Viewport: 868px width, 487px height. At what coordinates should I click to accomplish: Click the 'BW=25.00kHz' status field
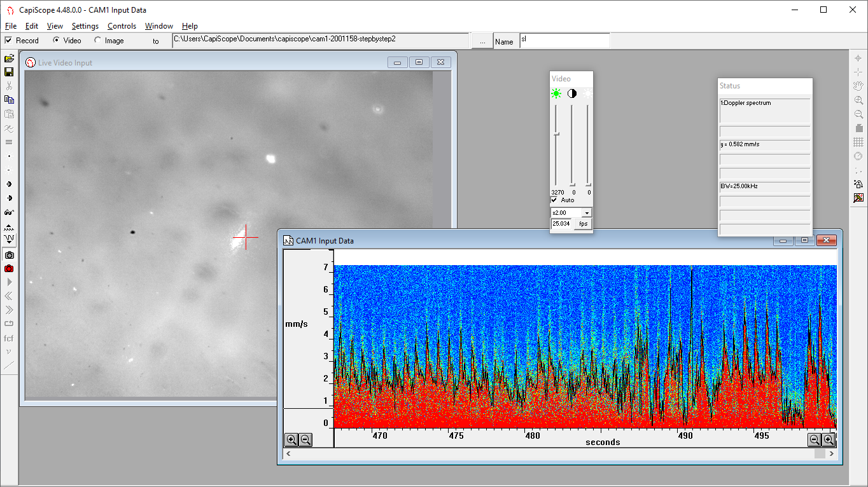(x=765, y=187)
